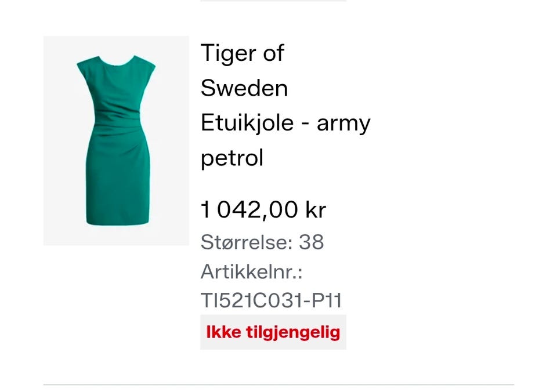Click the 'Artikkelnr.:' label
Viewport: 557px width, 392px height.
[x=251, y=271]
